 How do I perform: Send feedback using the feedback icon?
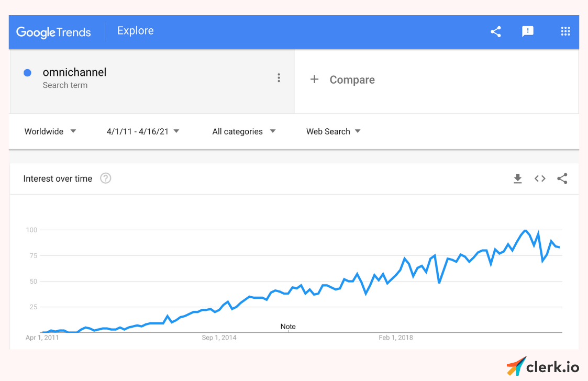click(528, 31)
